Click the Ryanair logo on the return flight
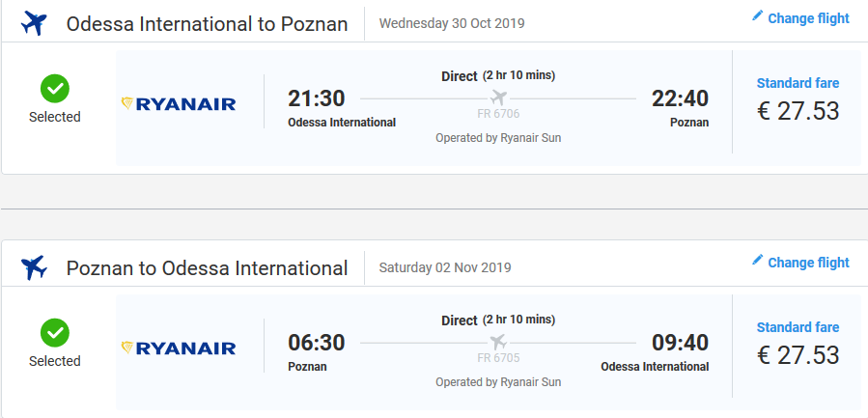Image resolution: width=868 pixels, height=418 pixels. (179, 348)
